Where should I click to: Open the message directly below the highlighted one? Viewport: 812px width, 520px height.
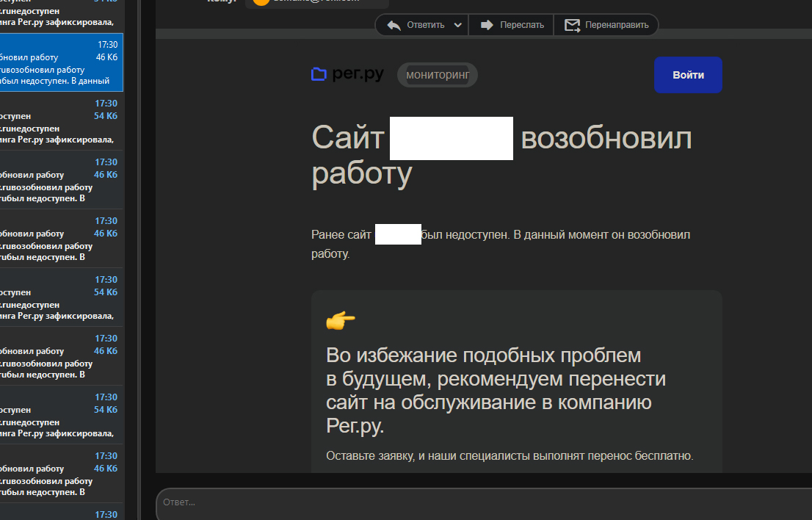point(62,121)
